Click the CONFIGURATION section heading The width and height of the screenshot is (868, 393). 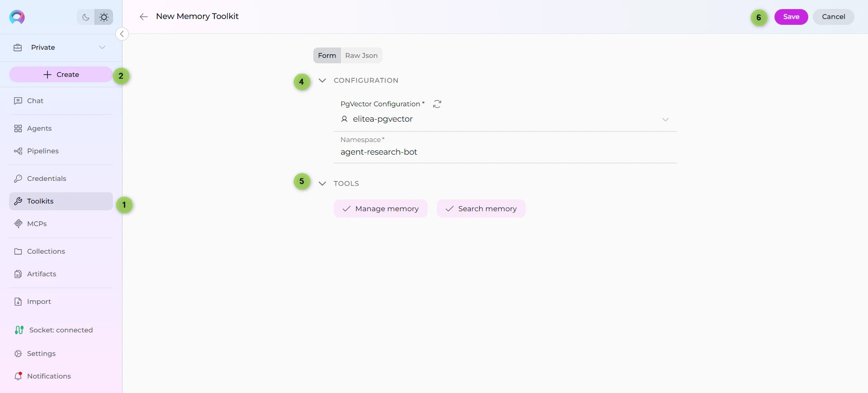366,80
